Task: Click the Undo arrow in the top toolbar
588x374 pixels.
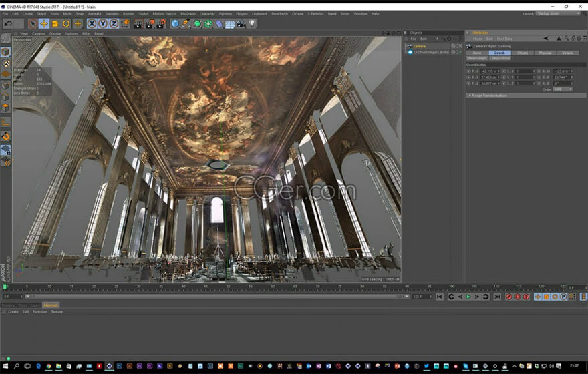Action: pyautogui.click(x=8, y=23)
